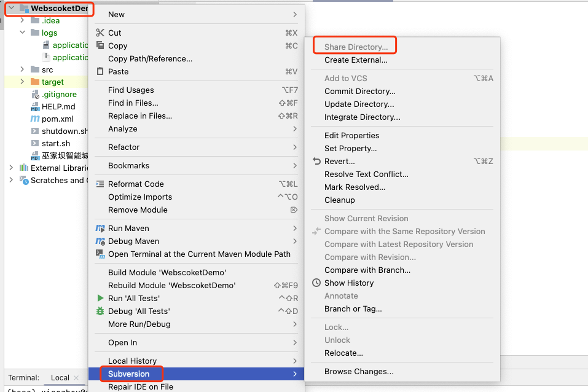Open Local History submenu
The width and height of the screenshot is (588, 392).
tap(196, 361)
